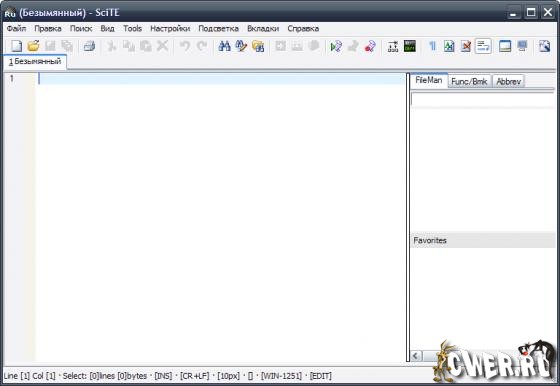
Task: Open the Вкладки menu
Action: tap(263, 29)
